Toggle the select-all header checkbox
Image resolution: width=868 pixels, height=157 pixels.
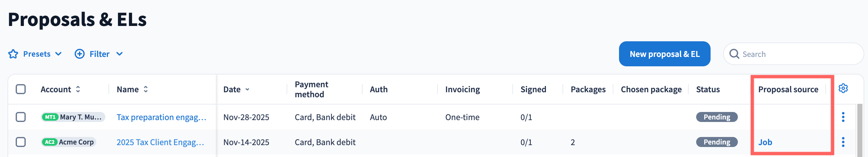pyautogui.click(x=21, y=89)
